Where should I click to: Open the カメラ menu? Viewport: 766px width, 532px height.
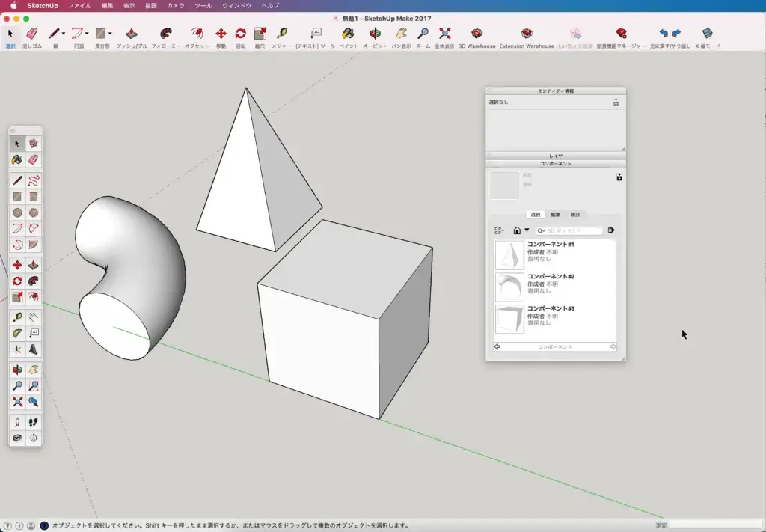pos(175,6)
